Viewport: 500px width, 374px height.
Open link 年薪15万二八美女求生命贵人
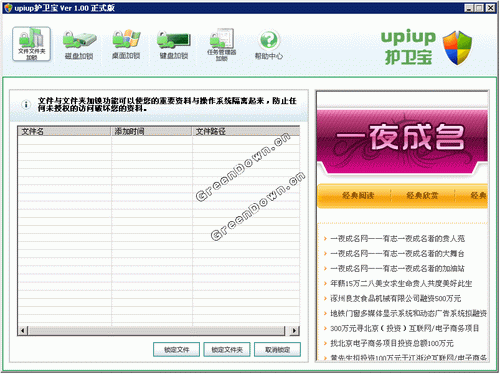tap(401, 284)
